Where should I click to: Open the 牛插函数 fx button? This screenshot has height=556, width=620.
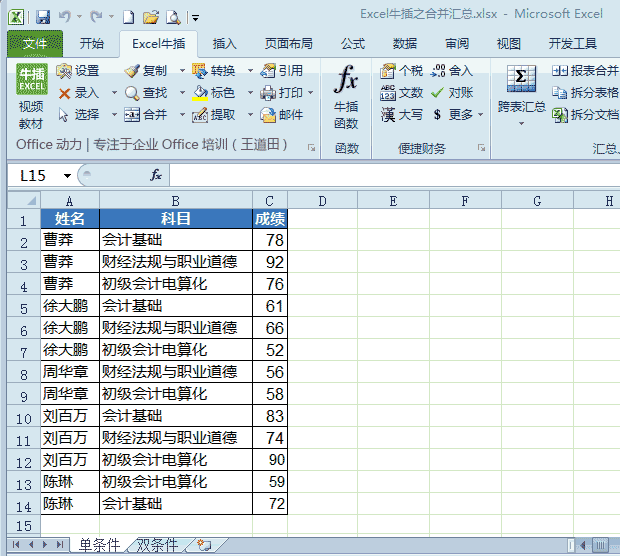click(x=346, y=97)
